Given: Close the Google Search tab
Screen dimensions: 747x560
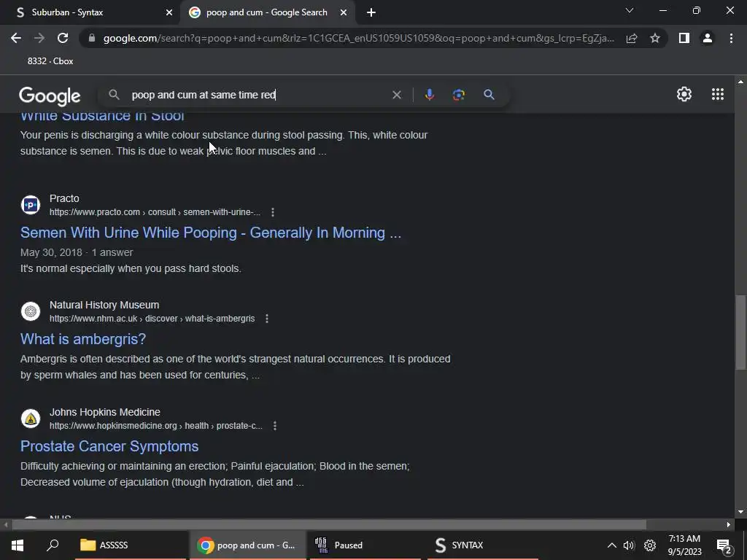Looking at the screenshot, I should coord(344,12).
